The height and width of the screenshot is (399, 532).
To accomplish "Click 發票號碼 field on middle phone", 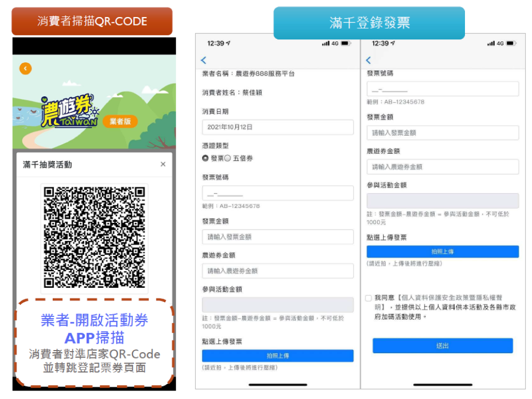I will tap(278, 193).
